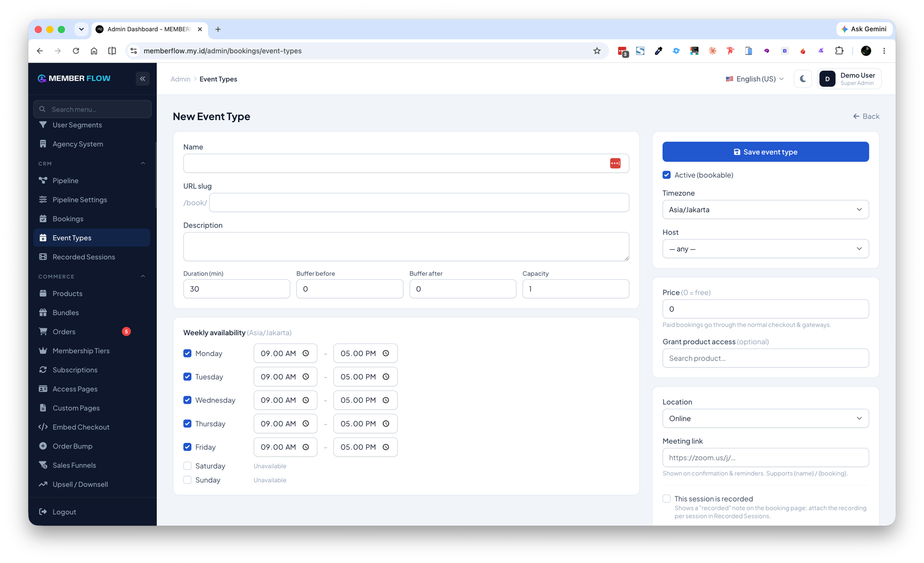Viewport: 924px width, 563px height.
Task: Click the Ask Gemini button
Action: pos(864,29)
